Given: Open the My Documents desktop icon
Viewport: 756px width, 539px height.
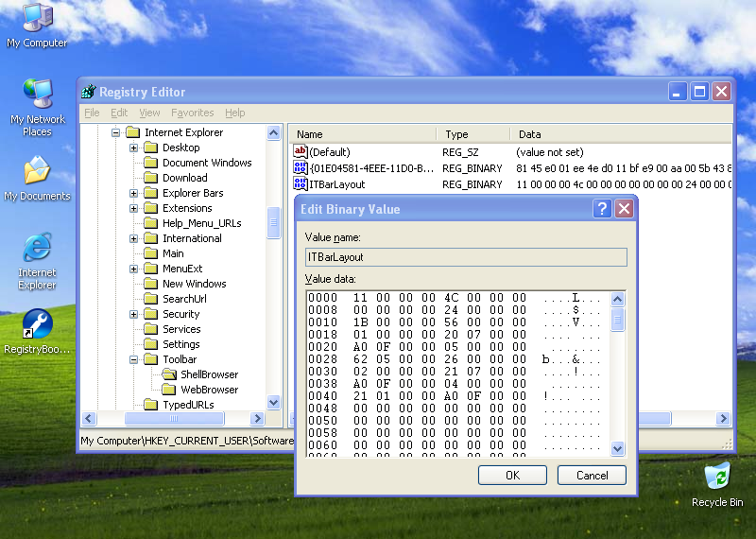Looking at the screenshot, I should 37,170.
